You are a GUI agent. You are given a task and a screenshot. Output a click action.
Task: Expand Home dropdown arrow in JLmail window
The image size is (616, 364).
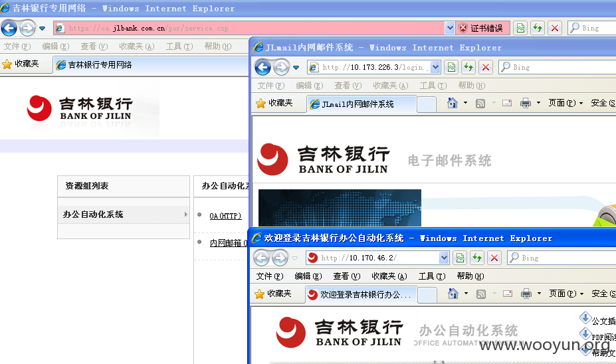pyautogui.click(x=466, y=103)
